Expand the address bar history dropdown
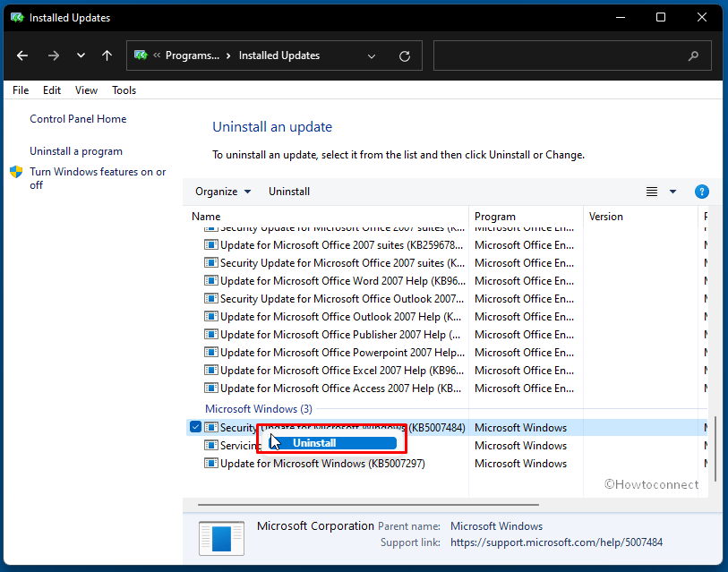The height and width of the screenshot is (572, 728). 372,56
